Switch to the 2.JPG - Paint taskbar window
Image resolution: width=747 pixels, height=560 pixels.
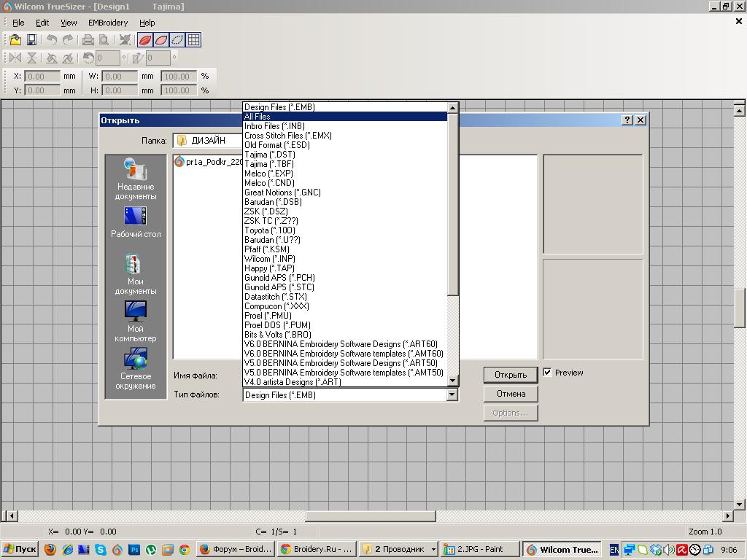480,549
